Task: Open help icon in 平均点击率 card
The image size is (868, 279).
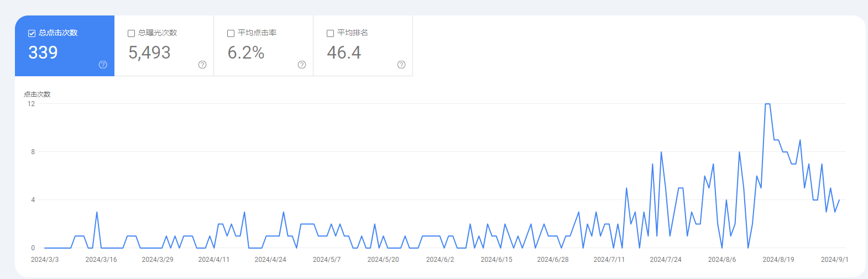Action: click(302, 65)
